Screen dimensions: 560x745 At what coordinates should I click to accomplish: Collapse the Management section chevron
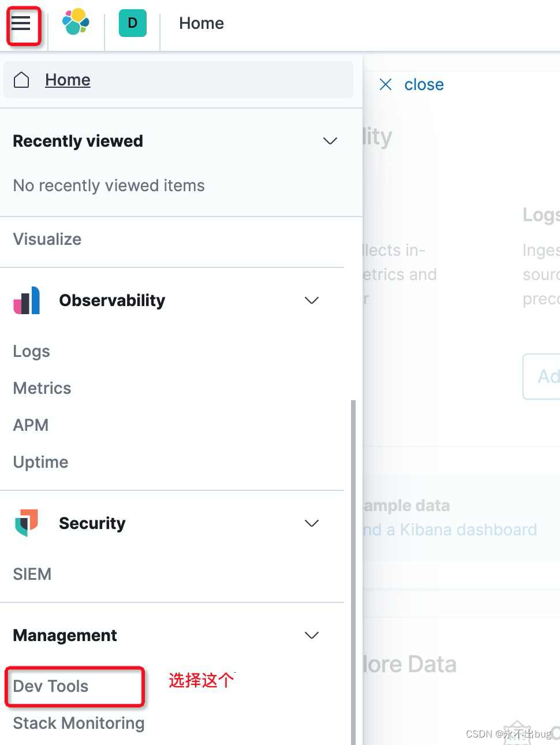click(x=312, y=635)
